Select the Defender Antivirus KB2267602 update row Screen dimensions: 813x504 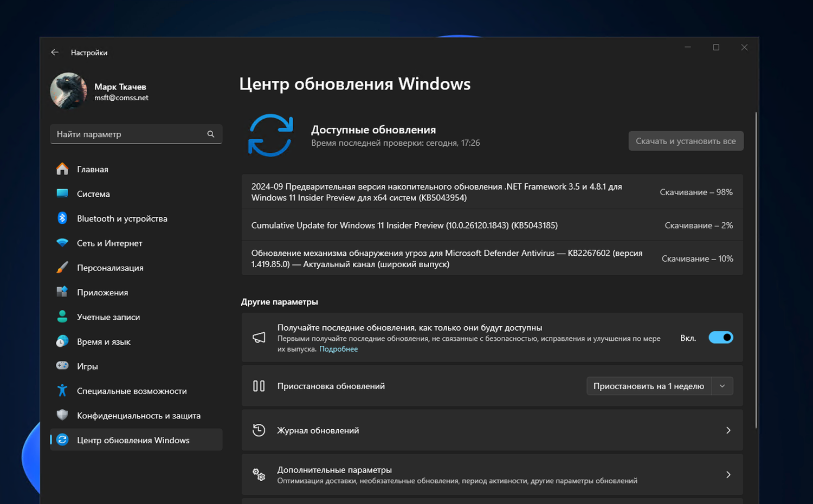[x=492, y=259]
